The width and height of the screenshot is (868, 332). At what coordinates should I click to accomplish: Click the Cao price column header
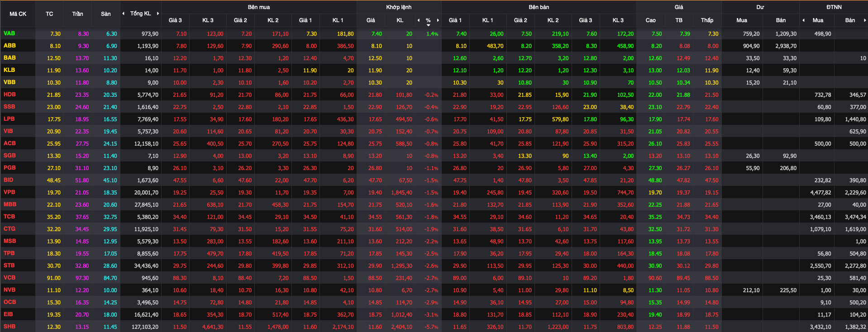tap(650, 20)
